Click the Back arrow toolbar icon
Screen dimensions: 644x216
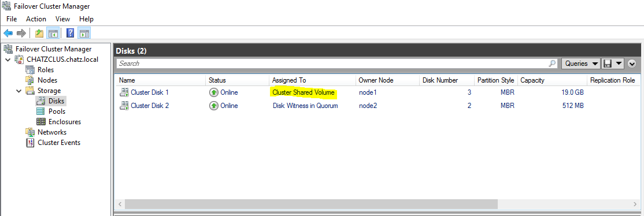pos(8,33)
